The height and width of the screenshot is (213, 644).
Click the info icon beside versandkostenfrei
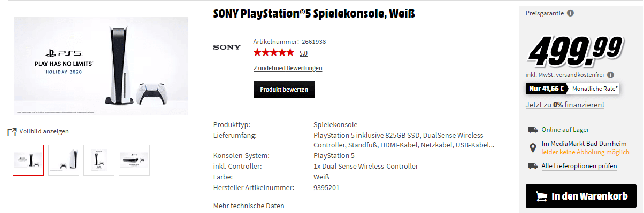(610, 75)
